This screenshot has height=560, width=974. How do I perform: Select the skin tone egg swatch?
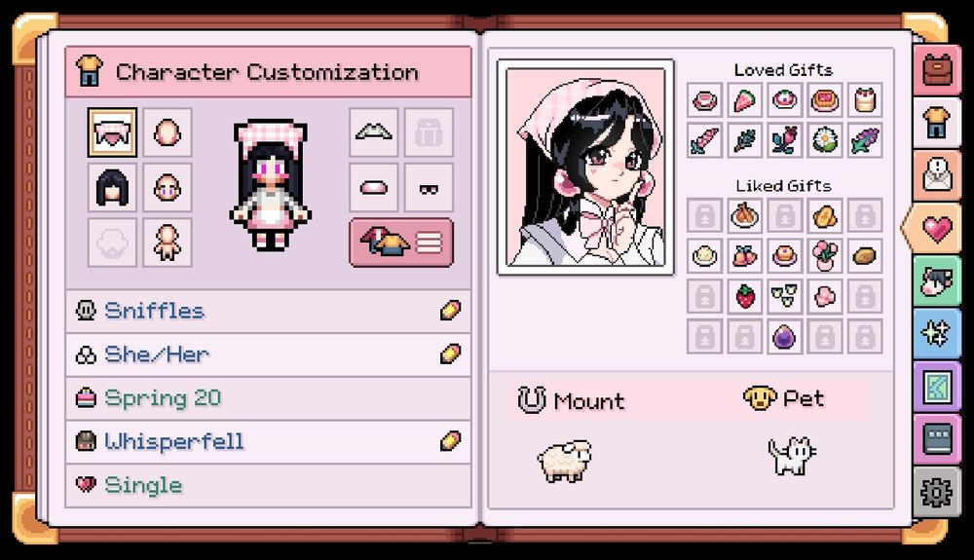point(168,132)
